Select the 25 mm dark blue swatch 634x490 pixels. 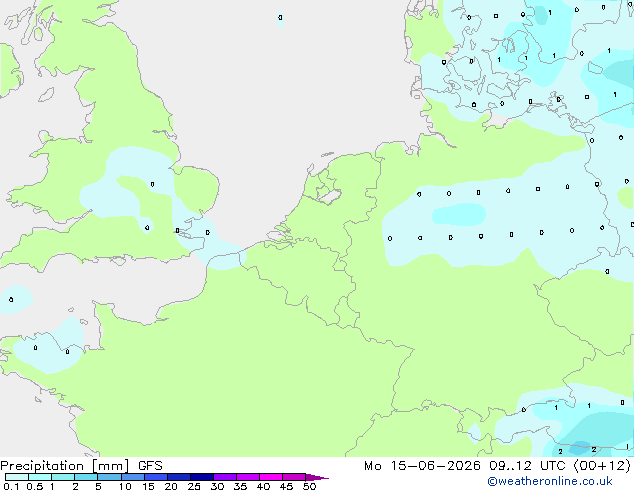[x=201, y=477]
